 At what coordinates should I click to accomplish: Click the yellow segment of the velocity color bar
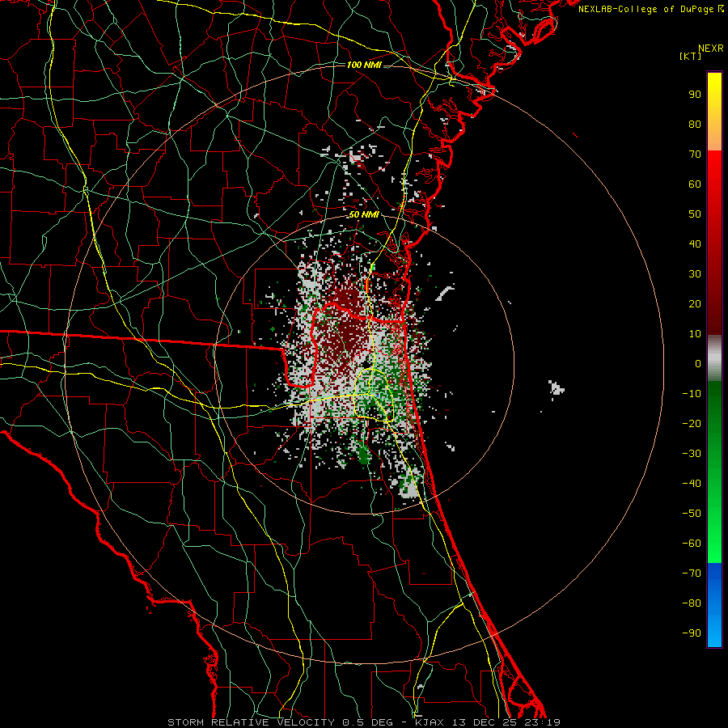[714, 112]
